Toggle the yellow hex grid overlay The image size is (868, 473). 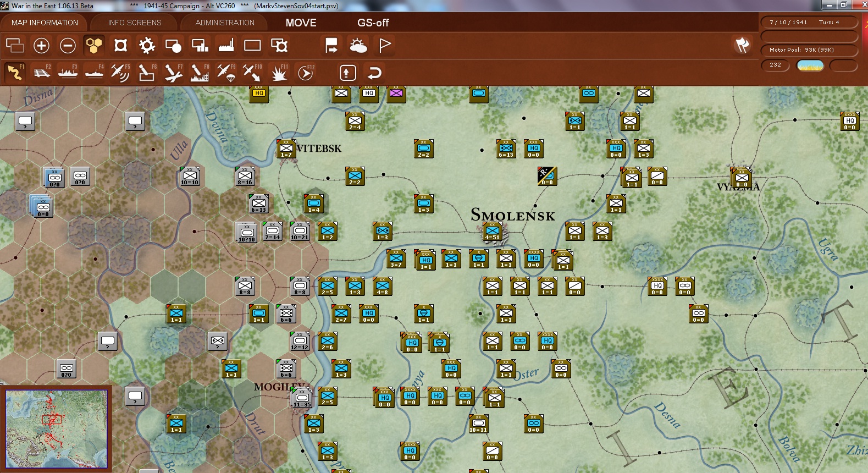(94, 46)
